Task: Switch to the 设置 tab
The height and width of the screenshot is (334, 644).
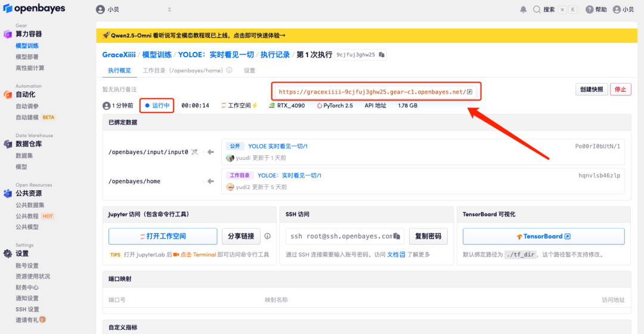Action: coord(249,70)
